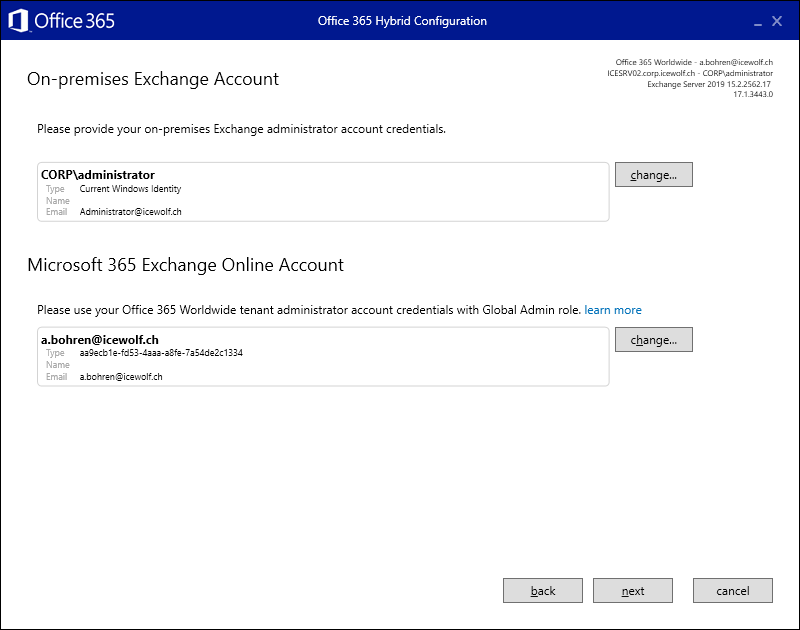Viewport: 800px width, 630px height.
Task: Click the 17.1.3443.0 build number
Action: coord(753,94)
